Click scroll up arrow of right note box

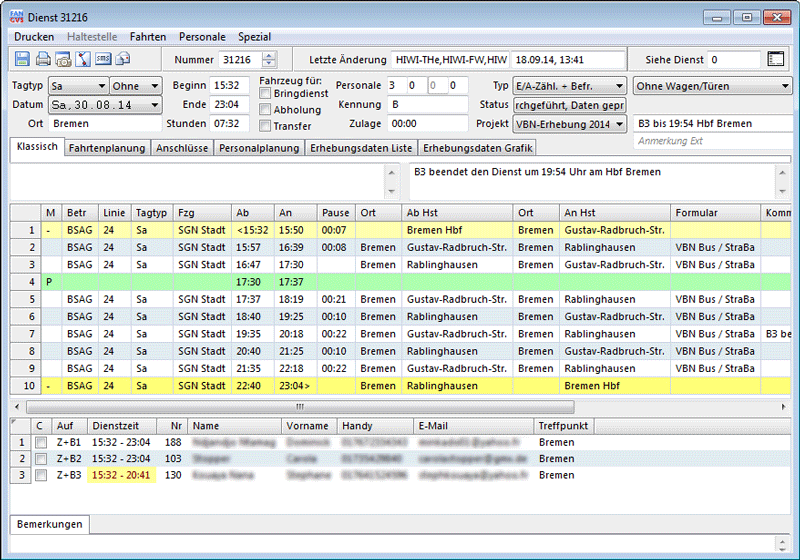[x=782, y=173]
